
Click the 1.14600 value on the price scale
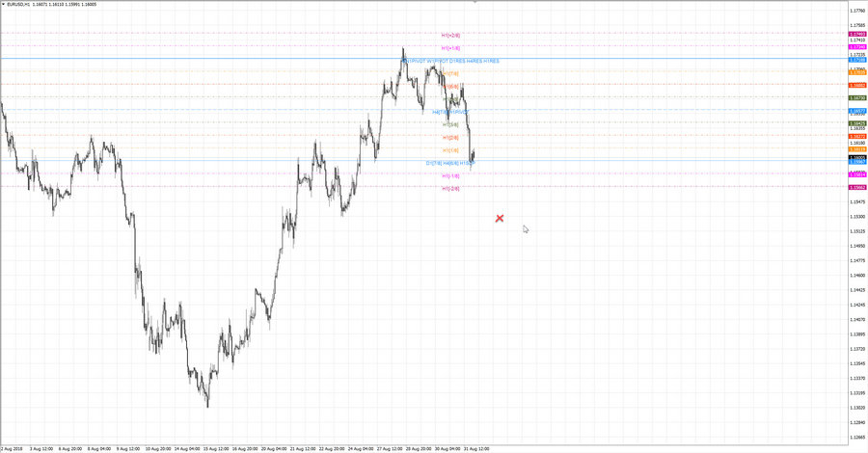pyautogui.click(x=857, y=276)
